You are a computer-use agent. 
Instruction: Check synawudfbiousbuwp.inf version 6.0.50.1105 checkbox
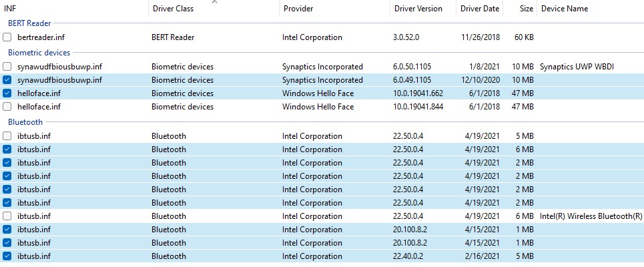click(7, 67)
